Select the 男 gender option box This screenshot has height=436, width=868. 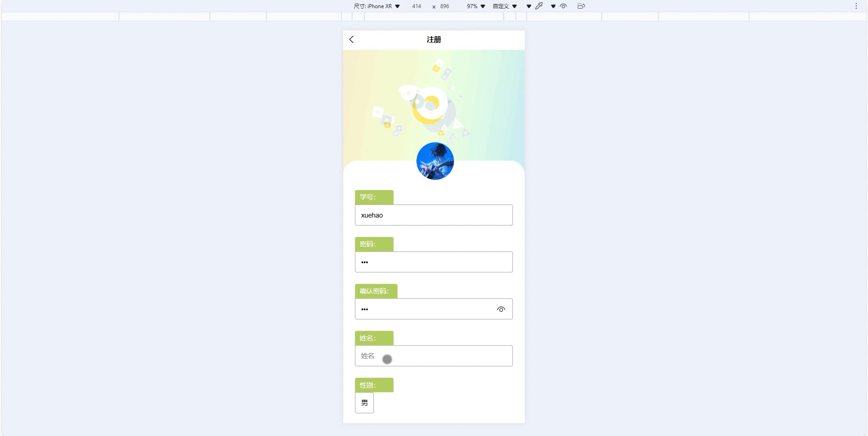pyautogui.click(x=364, y=403)
